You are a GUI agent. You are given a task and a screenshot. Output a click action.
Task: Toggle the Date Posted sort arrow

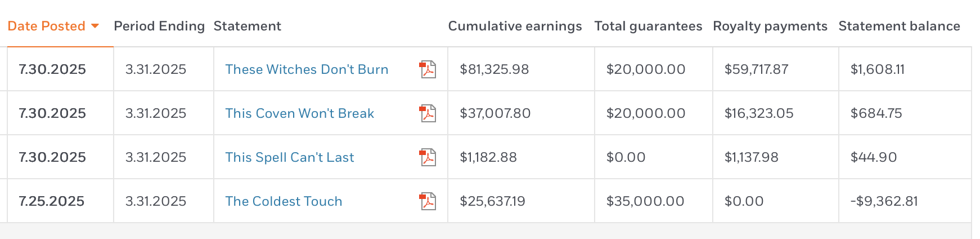click(95, 26)
